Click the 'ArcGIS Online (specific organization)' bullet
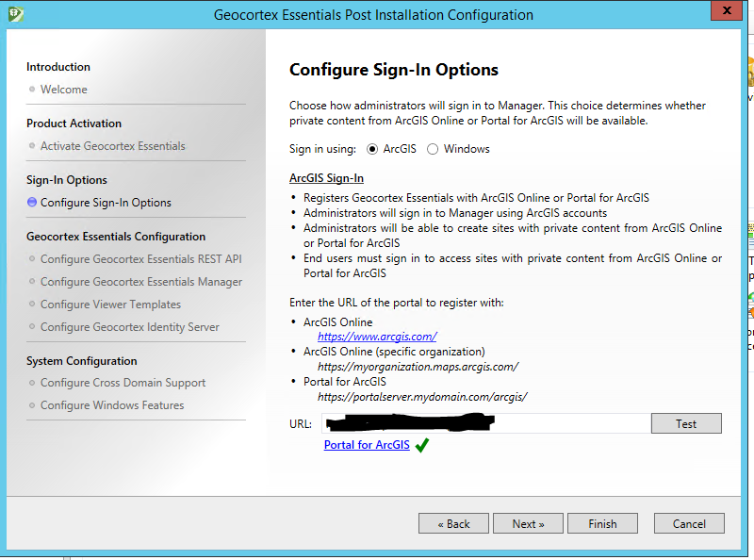The height and width of the screenshot is (560, 754). tap(394, 352)
